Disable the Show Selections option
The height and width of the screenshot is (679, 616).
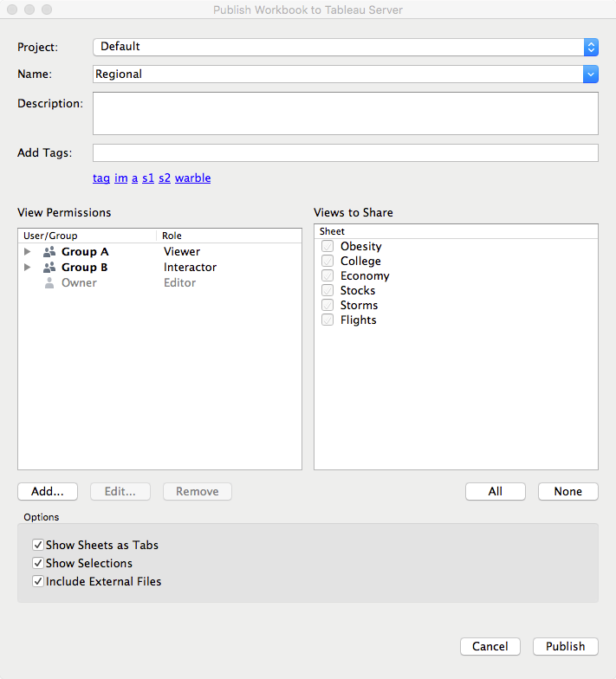click(x=38, y=564)
